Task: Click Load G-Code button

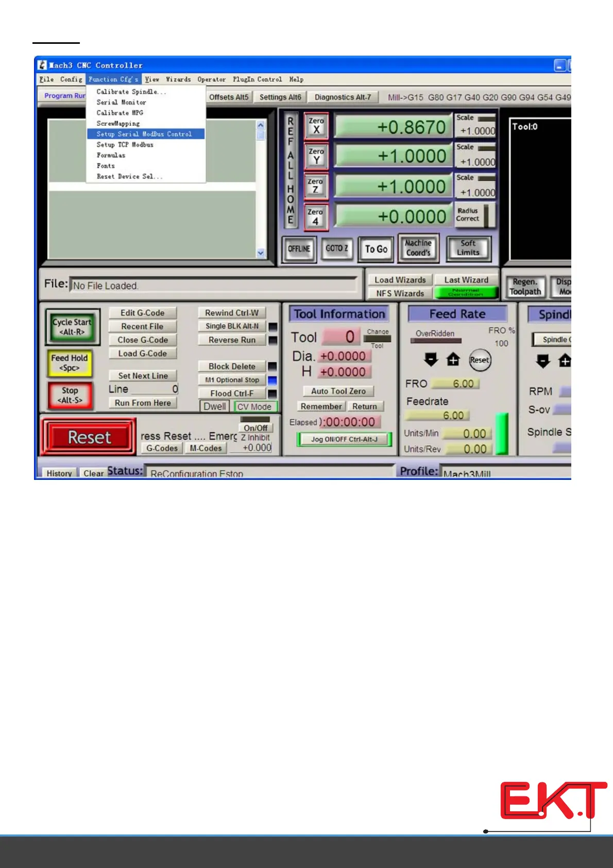Action: pyautogui.click(x=143, y=353)
